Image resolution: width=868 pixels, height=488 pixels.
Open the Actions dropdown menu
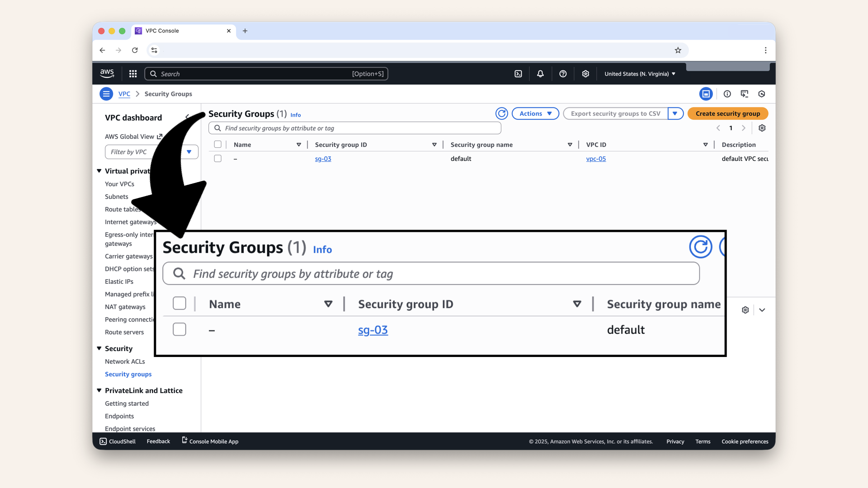pyautogui.click(x=535, y=113)
